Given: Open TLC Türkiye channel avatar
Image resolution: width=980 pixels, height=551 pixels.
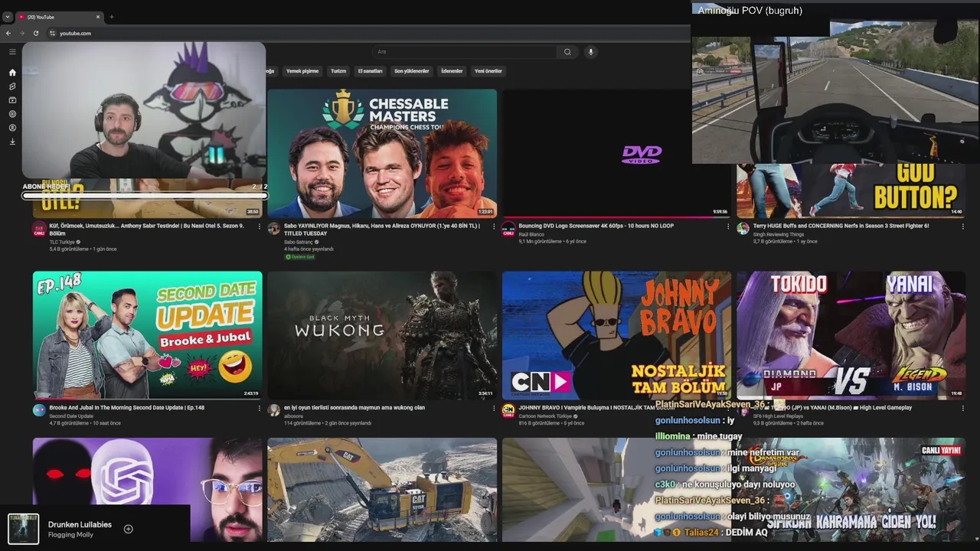Looking at the screenshot, I should tap(39, 229).
